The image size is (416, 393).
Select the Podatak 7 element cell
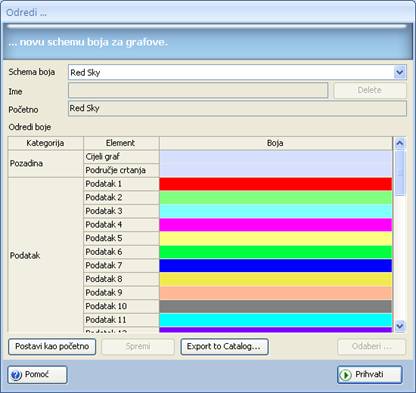tap(121, 266)
